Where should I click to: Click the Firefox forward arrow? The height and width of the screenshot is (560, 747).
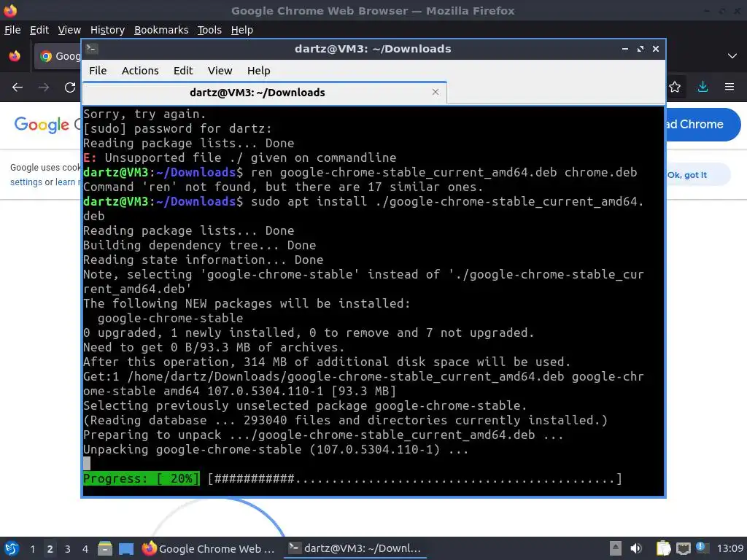44,87
